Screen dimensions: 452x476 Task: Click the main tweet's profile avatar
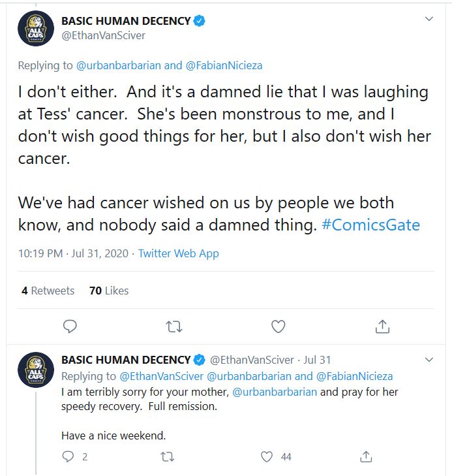[35, 28]
